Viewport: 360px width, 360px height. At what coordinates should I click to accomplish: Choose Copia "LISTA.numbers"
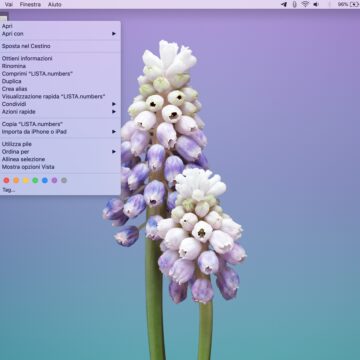tap(60, 124)
